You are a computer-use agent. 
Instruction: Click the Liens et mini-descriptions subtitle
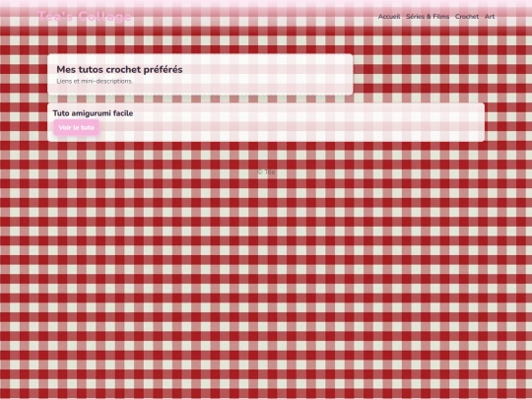[95, 81]
